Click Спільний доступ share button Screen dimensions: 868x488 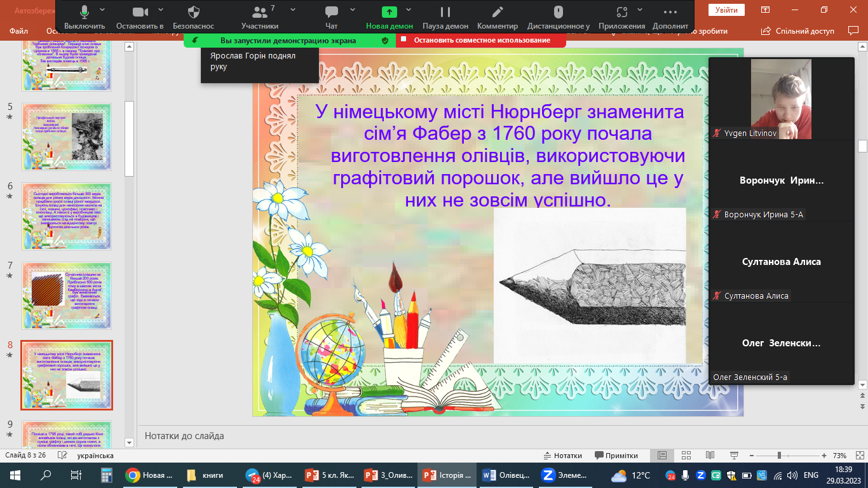pyautogui.click(x=799, y=30)
